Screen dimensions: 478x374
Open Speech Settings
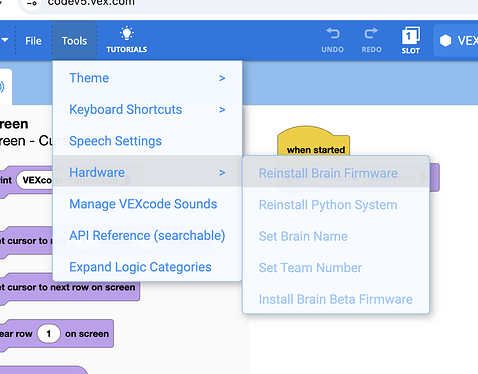[x=147, y=141]
